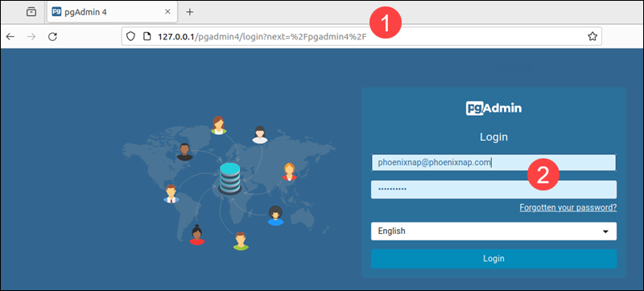Open a new tab with the plus button
This screenshot has height=291, width=644.
pos(189,12)
